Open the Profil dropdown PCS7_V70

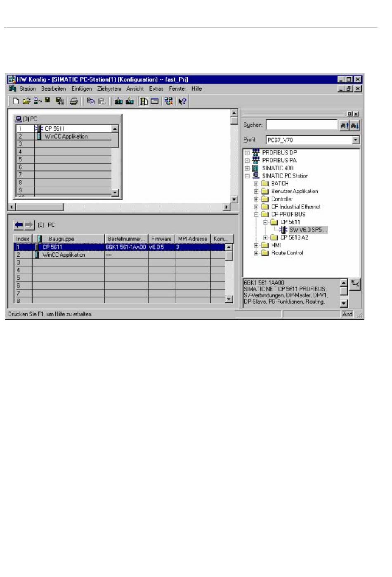point(356,140)
